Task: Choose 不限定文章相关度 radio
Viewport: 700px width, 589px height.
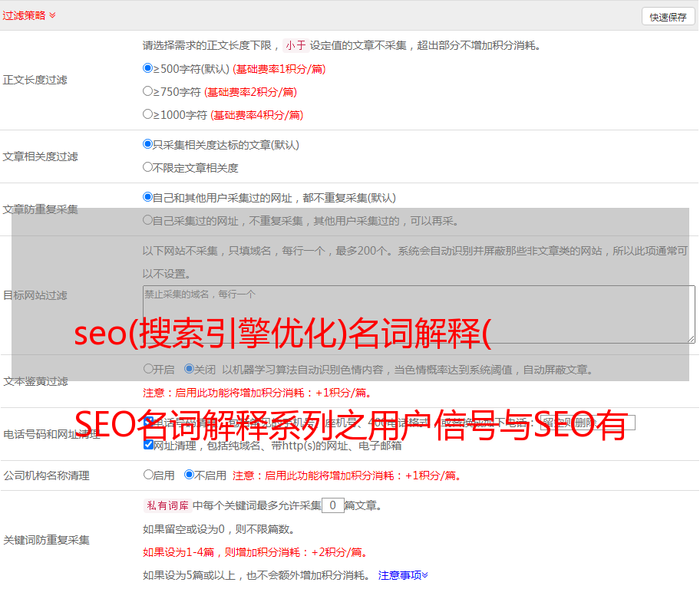Action: pyautogui.click(x=147, y=167)
